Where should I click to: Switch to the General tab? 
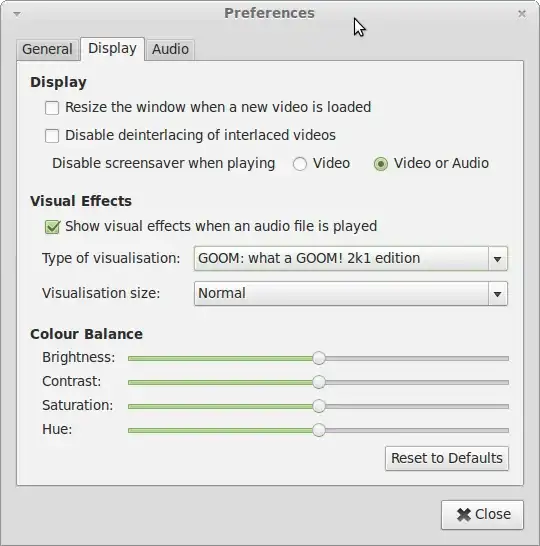click(x=47, y=49)
